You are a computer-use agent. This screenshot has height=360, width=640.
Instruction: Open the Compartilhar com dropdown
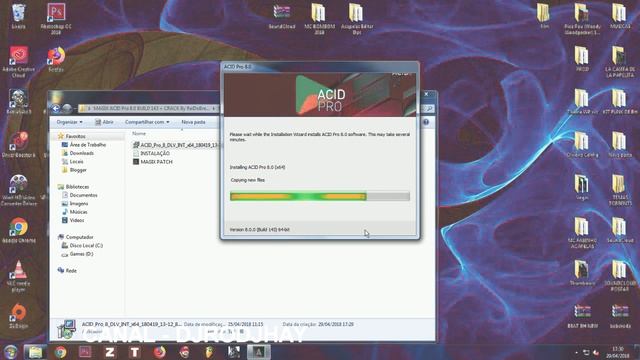(x=147, y=122)
